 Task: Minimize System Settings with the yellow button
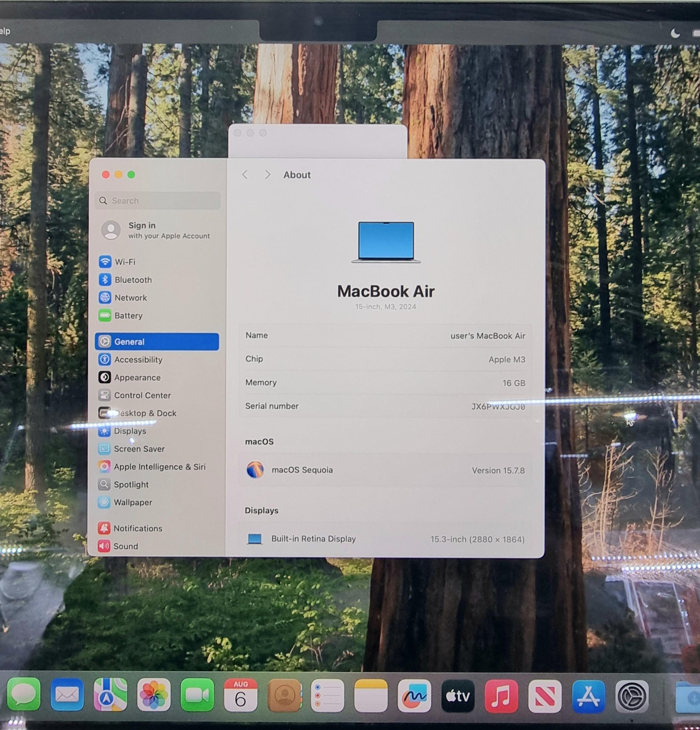click(x=118, y=174)
